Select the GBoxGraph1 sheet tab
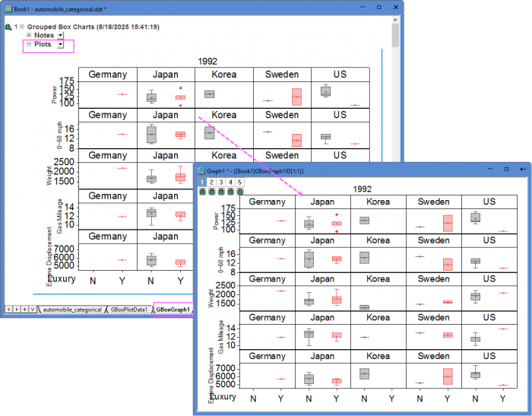The height and width of the screenshot is (416, 532). (173, 310)
